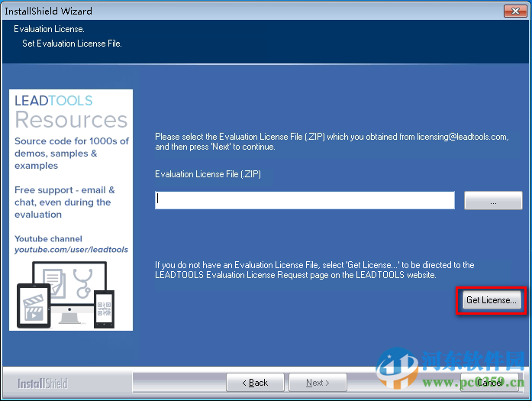The image size is (532, 401).
Task: Go to previous step with Back
Action: point(255,383)
